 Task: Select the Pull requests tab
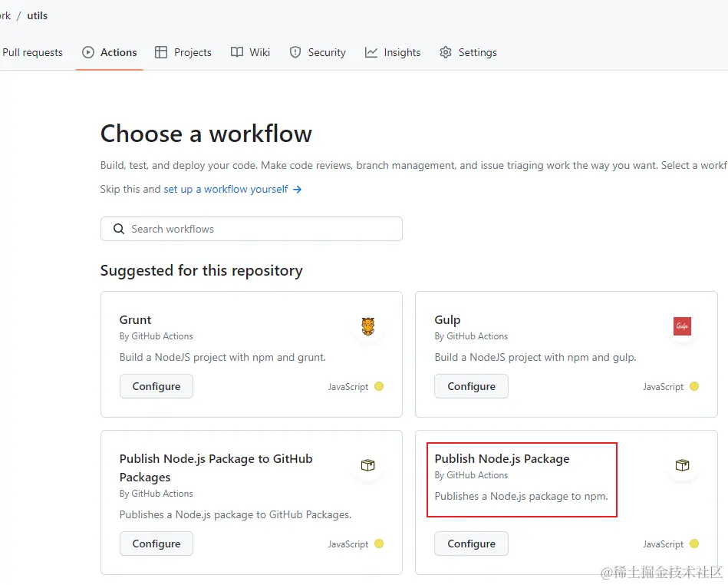pyautogui.click(x=31, y=52)
